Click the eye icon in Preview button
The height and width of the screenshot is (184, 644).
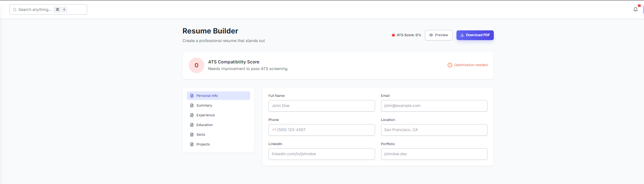(431, 35)
